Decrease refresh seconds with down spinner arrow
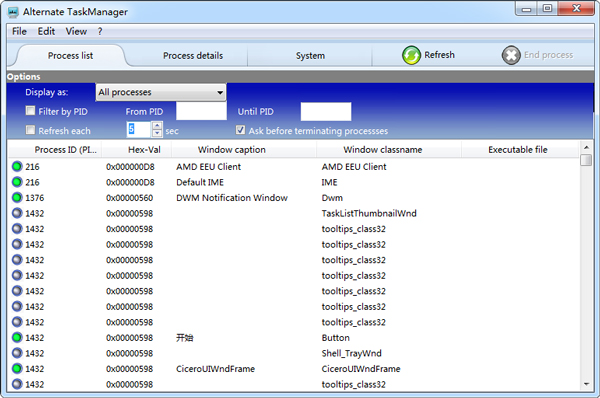The width and height of the screenshot is (600, 398). click(157, 133)
